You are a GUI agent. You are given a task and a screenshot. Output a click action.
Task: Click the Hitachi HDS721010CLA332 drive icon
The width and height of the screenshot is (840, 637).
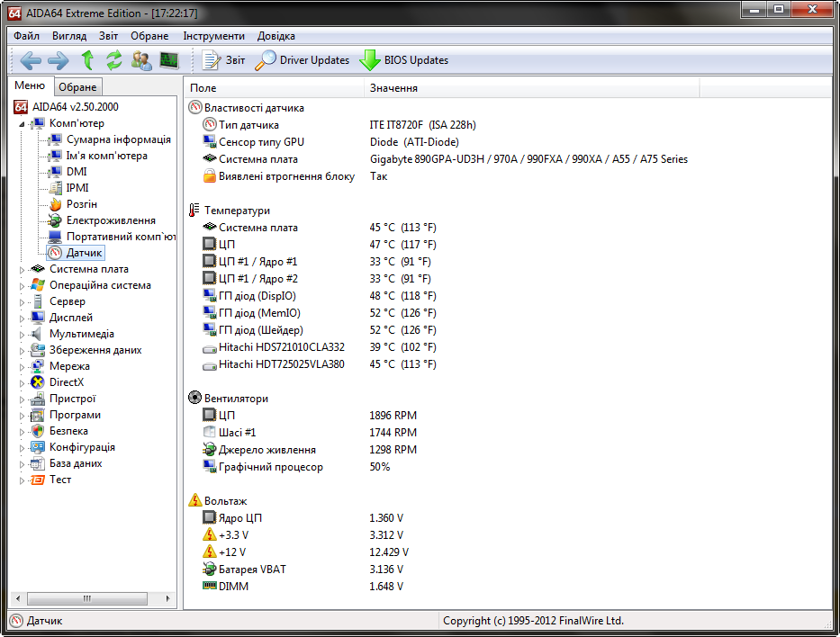[x=210, y=348]
